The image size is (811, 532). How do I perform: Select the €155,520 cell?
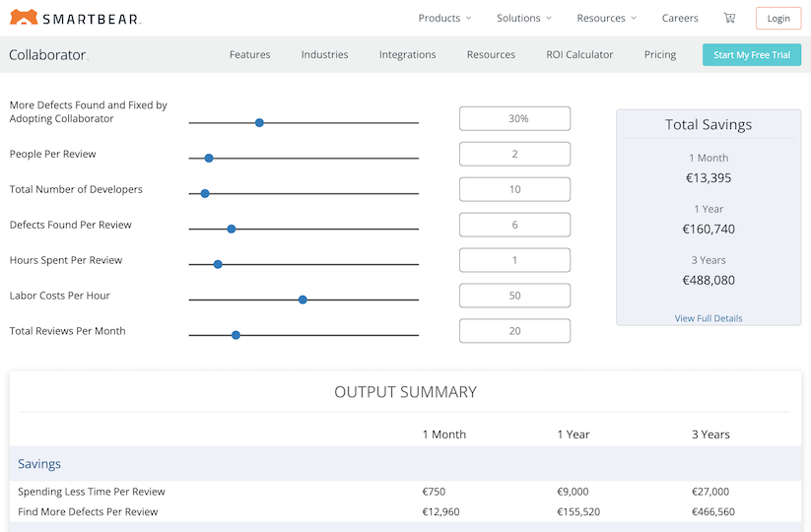point(578,512)
